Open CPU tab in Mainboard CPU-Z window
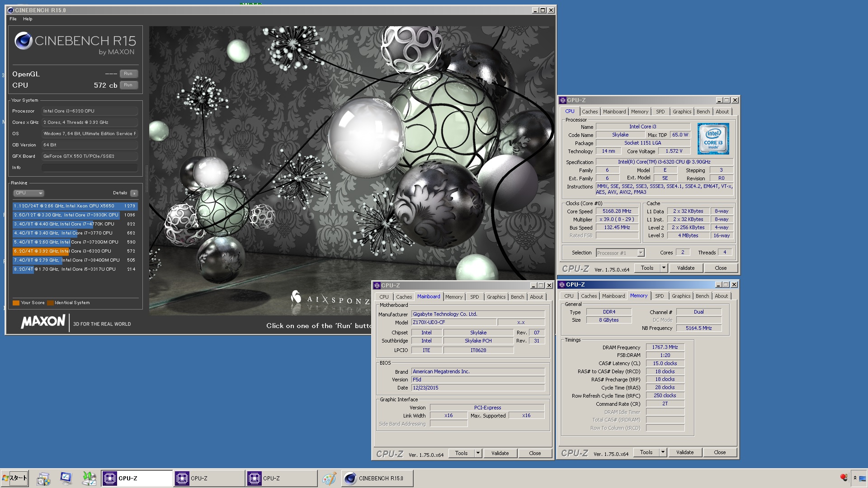Screen dimensions: 868x488 point(384,297)
